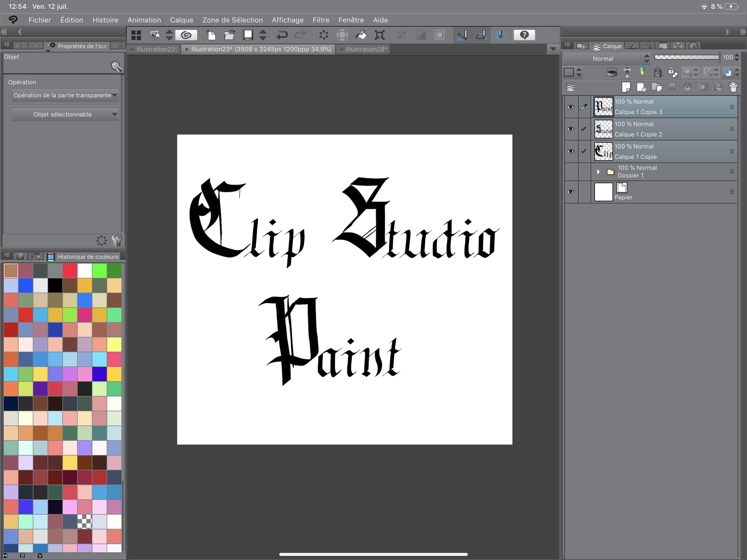Image resolution: width=747 pixels, height=560 pixels.
Task: Pick the red swatch in color history
Action: pyautogui.click(x=70, y=270)
